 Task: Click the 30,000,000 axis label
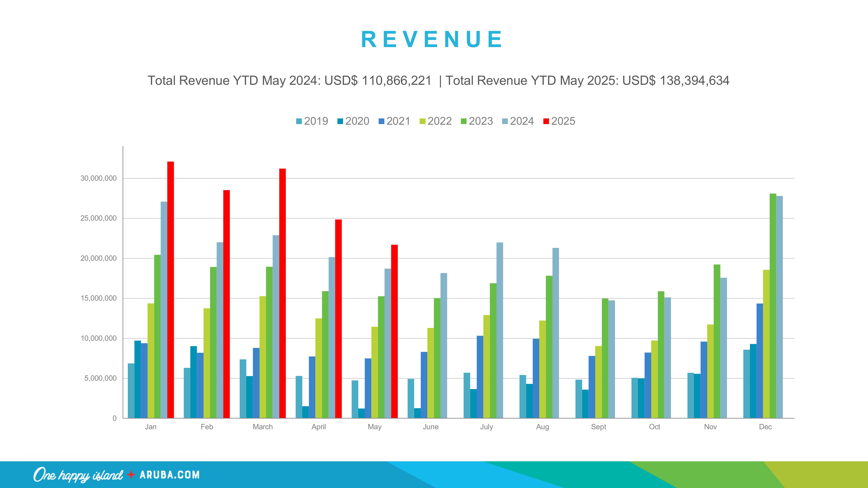point(98,178)
